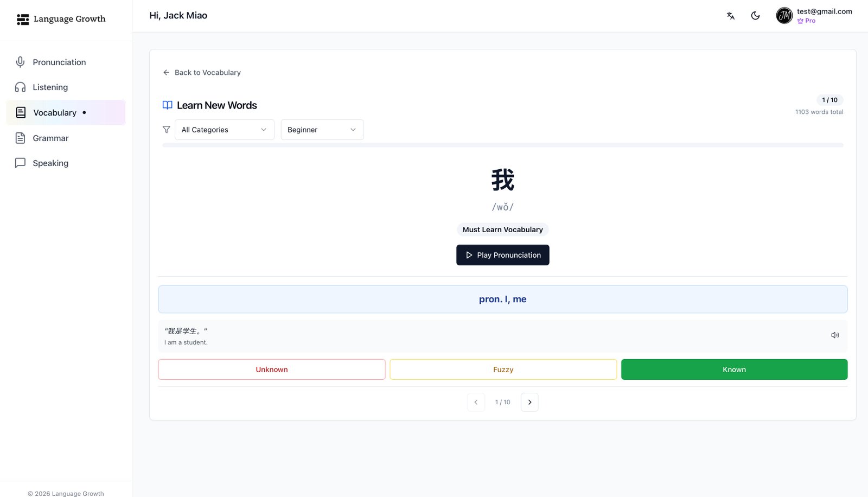Open Pronunciation in the sidebar
The image size is (868, 497).
pos(59,62)
